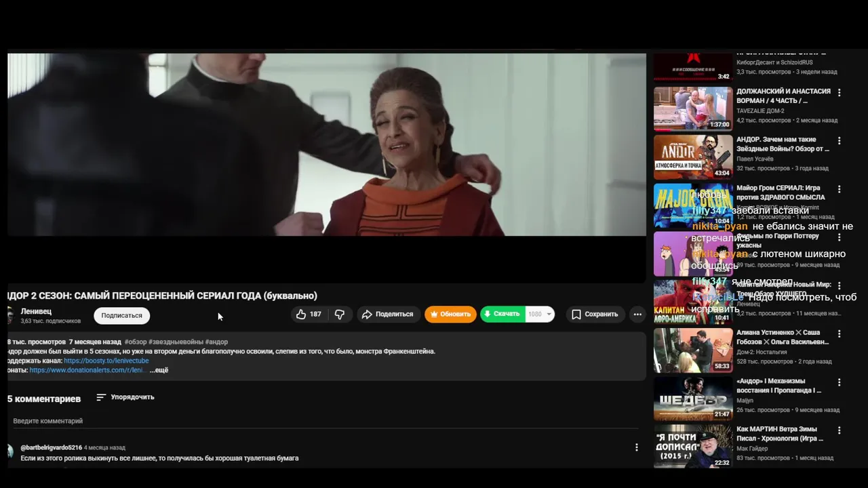Open the Ленивец channel name
This screenshot has width=868, height=488.
click(36, 311)
